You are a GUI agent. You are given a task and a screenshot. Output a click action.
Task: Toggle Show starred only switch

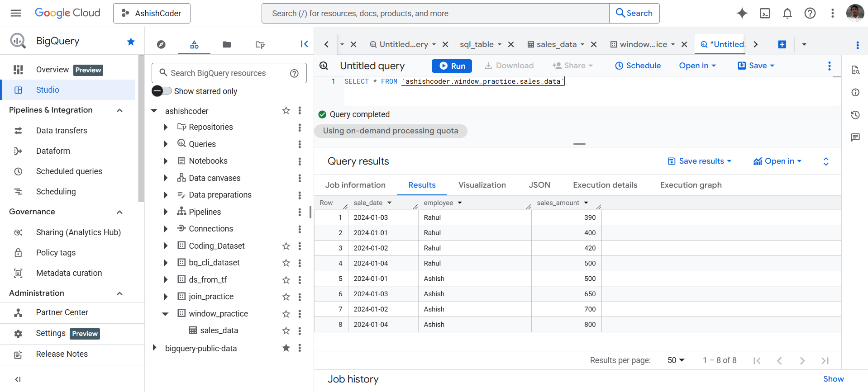click(162, 91)
